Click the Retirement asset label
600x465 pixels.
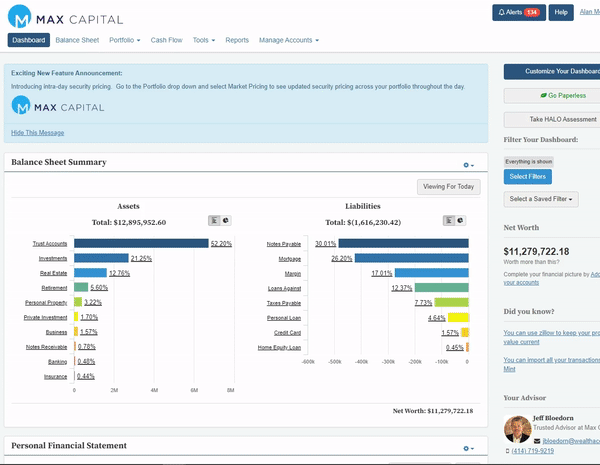coord(54,288)
